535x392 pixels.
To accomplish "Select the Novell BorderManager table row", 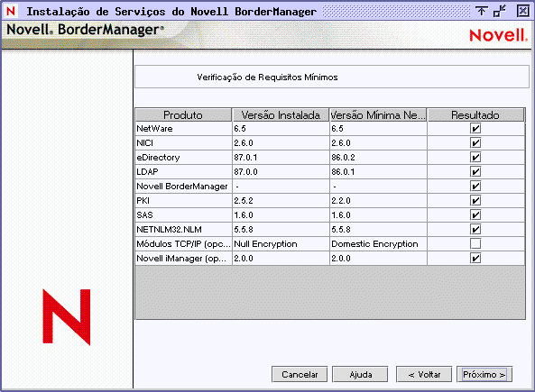I will point(330,187).
